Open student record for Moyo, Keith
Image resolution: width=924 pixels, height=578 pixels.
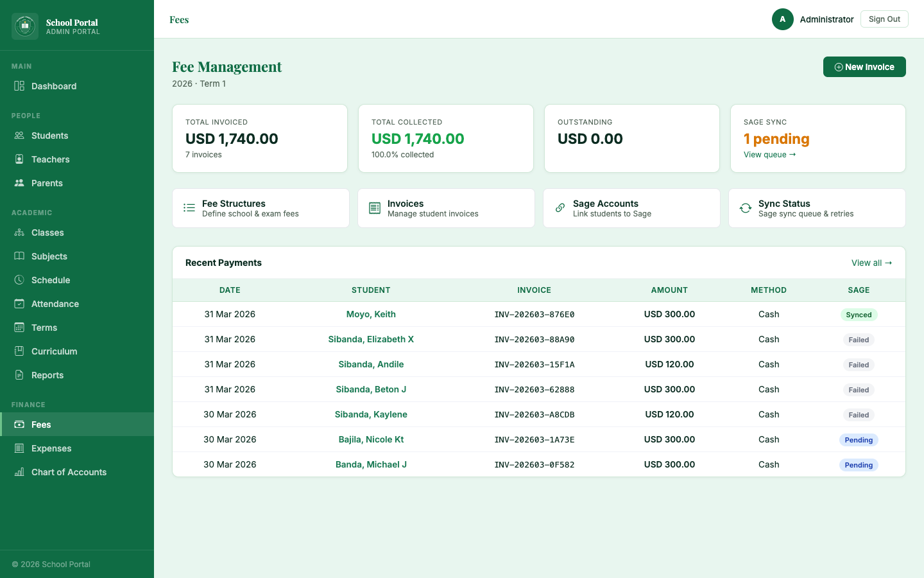371,314
